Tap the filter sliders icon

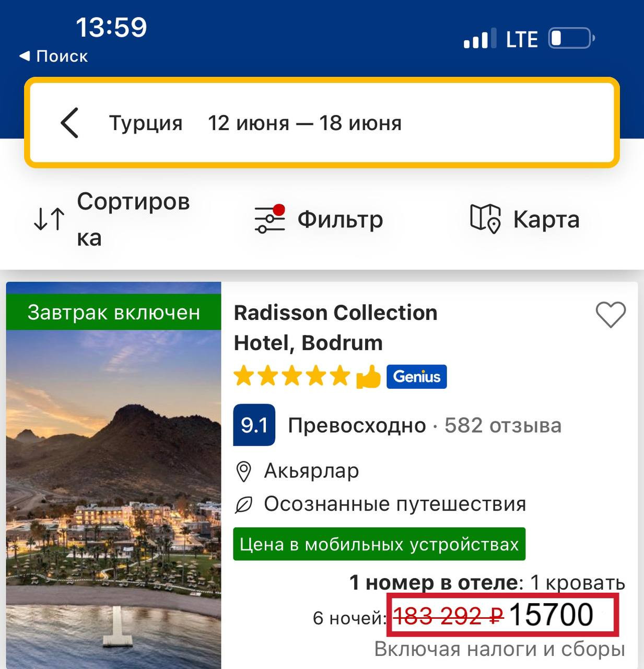point(270,219)
